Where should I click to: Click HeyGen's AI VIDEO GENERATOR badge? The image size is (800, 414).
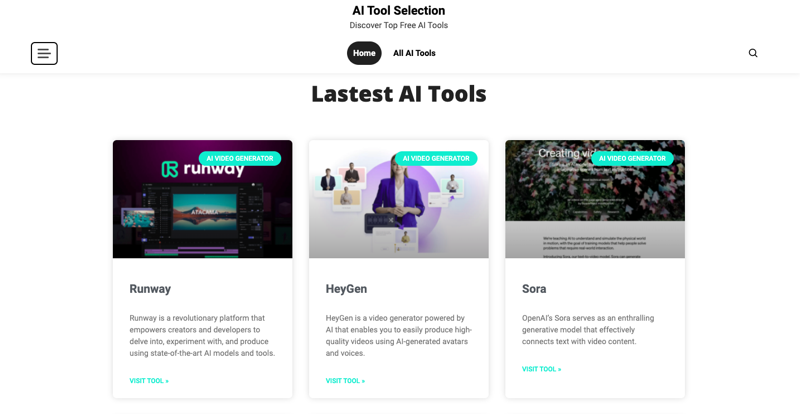[436, 158]
